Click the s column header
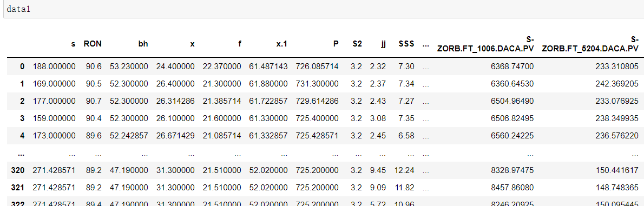 [74, 43]
